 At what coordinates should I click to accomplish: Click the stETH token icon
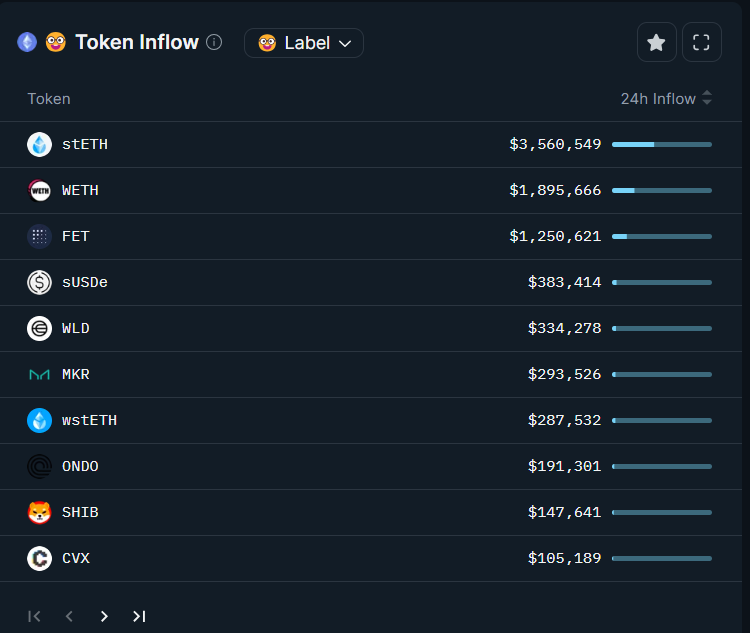pos(39,144)
